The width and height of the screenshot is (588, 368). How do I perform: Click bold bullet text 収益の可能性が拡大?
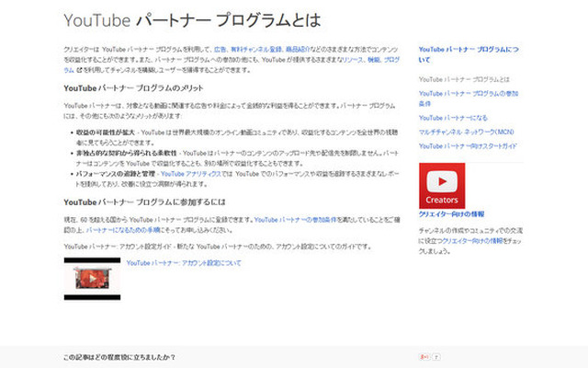106,132
